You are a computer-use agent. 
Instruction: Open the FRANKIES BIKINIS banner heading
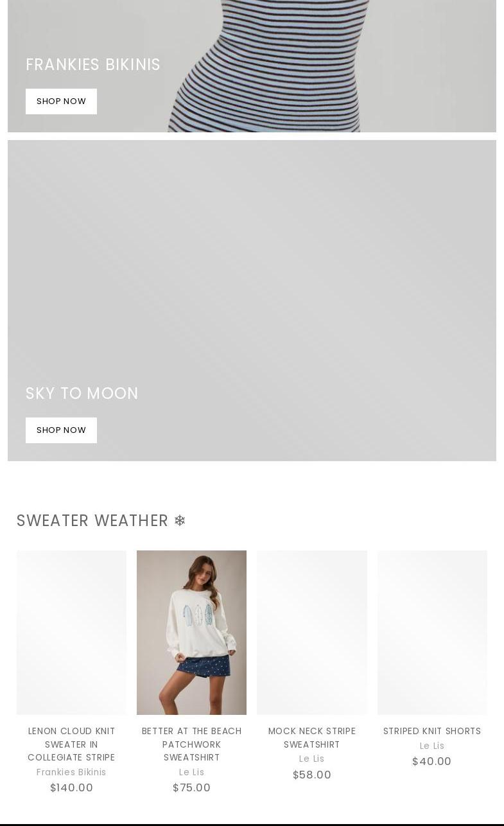(x=93, y=65)
